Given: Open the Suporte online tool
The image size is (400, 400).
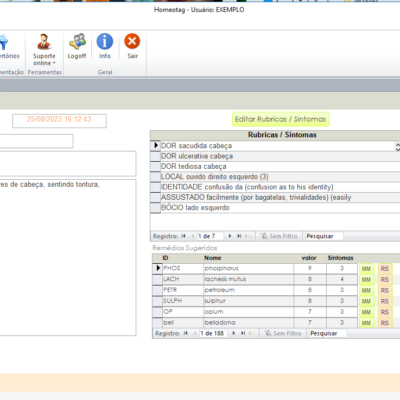Looking at the screenshot, I should [44, 49].
